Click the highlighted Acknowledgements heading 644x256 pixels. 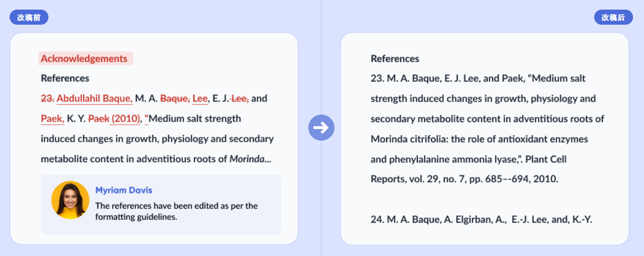click(85, 59)
